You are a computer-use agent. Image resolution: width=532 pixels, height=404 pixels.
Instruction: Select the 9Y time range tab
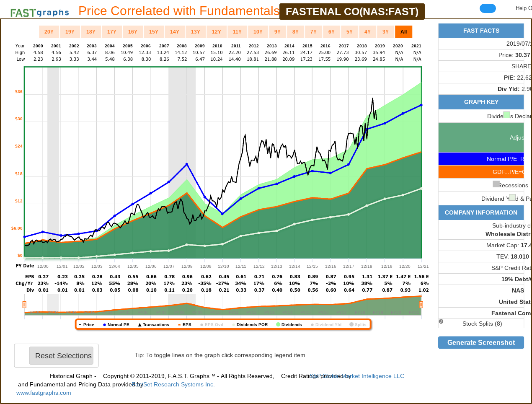277,32
